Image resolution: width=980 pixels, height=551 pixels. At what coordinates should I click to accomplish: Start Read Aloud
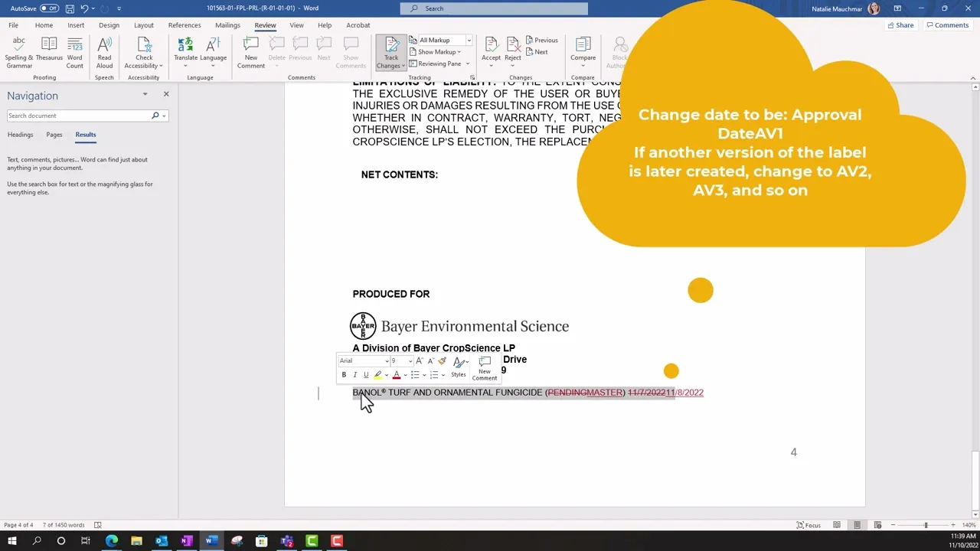[x=104, y=52]
